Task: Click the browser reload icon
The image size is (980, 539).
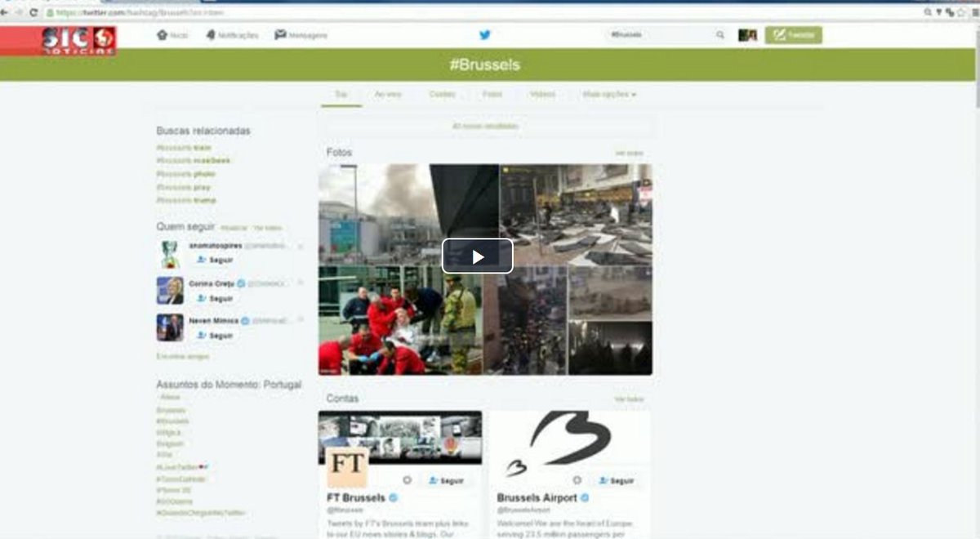Action: point(33,13)
